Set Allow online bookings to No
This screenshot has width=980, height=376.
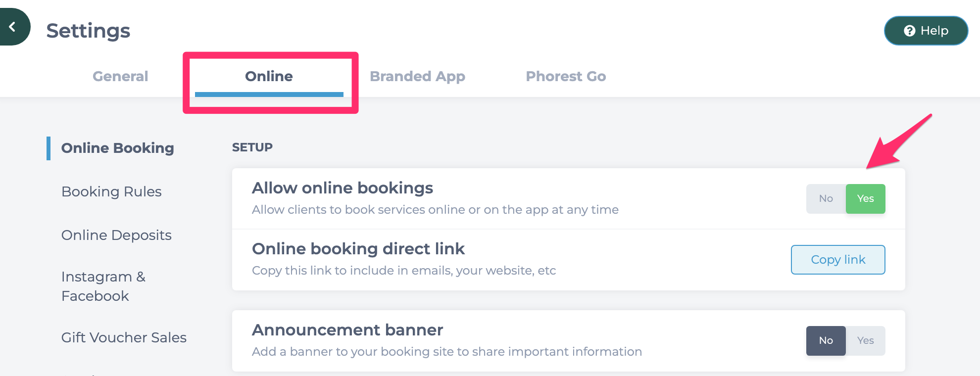click(826, 198)
